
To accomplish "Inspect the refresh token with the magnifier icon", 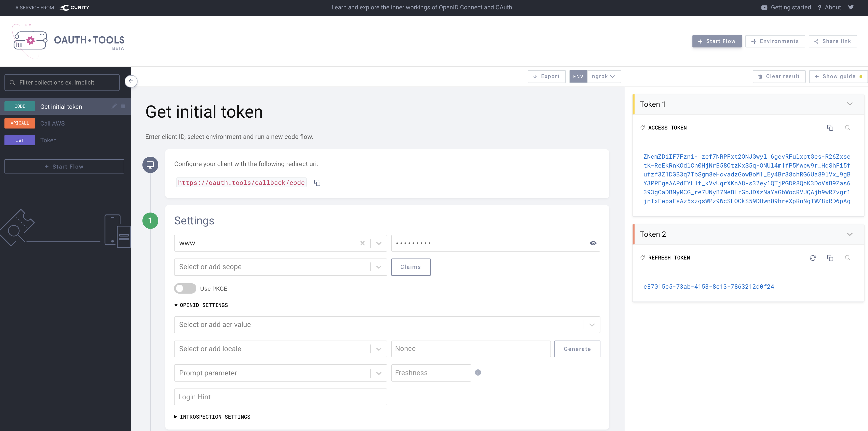I will [x=848, y=258].
